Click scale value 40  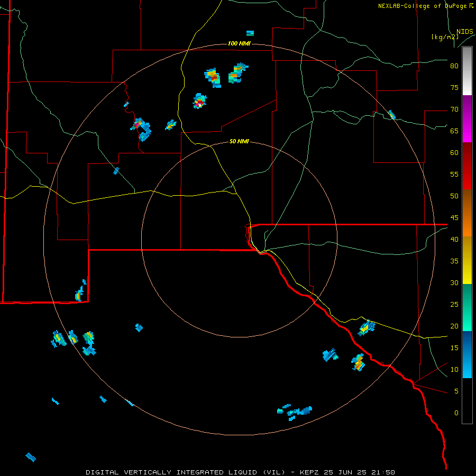[454, 239]
